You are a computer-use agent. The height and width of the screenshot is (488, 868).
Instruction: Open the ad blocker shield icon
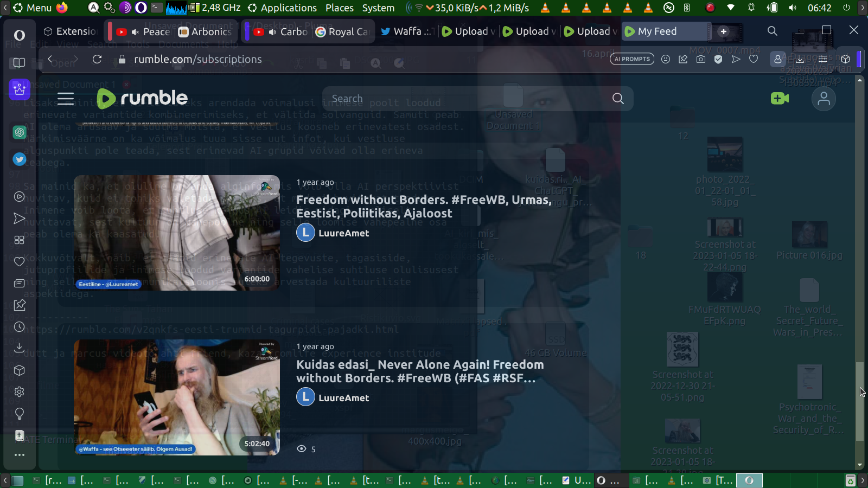pyautogui.click(x=718, y=59)
